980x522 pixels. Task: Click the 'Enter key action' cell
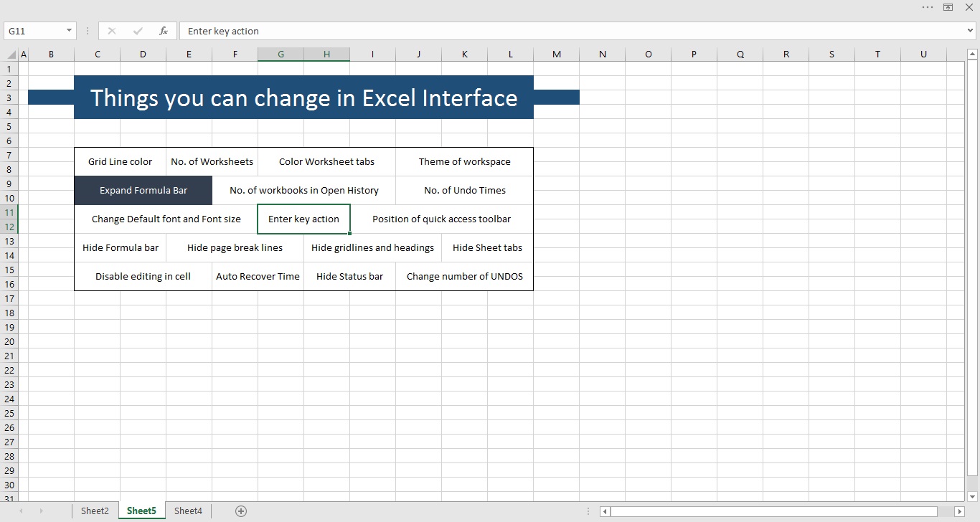303,219
